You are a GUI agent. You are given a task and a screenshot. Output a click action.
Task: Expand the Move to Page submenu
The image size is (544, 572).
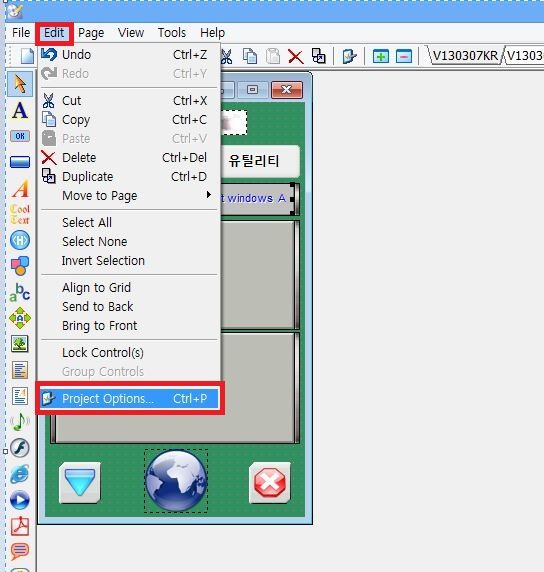pos(129,196)
